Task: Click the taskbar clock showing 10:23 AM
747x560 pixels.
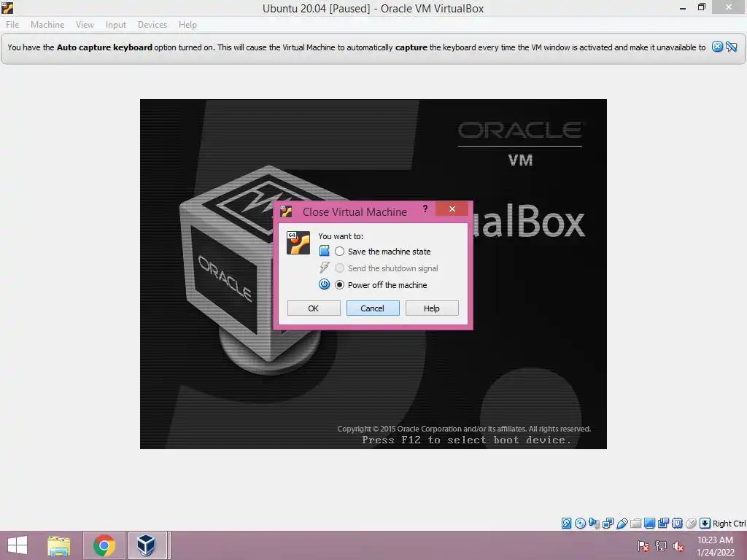Action: [715, 546]
